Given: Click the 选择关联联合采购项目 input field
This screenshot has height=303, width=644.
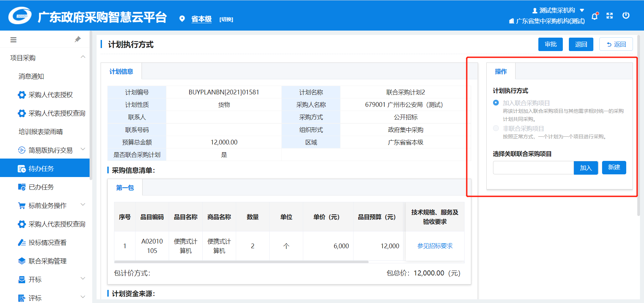Looking at the screenshot, I should pos(533,168).
